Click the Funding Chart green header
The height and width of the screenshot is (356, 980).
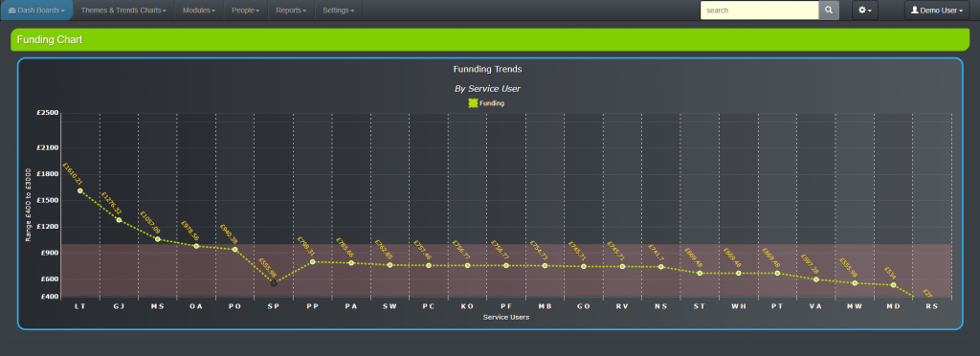click(489, 40)
